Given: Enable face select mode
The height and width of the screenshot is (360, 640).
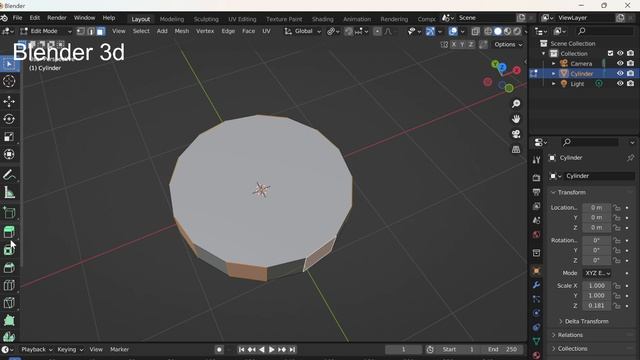Looking at the screenshot, I should point(100,31).
